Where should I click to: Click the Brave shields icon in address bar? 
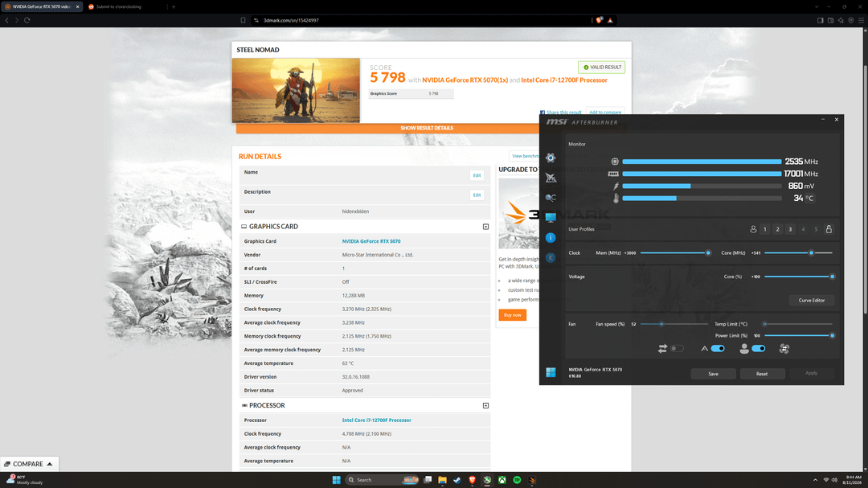tap(600, 20)
